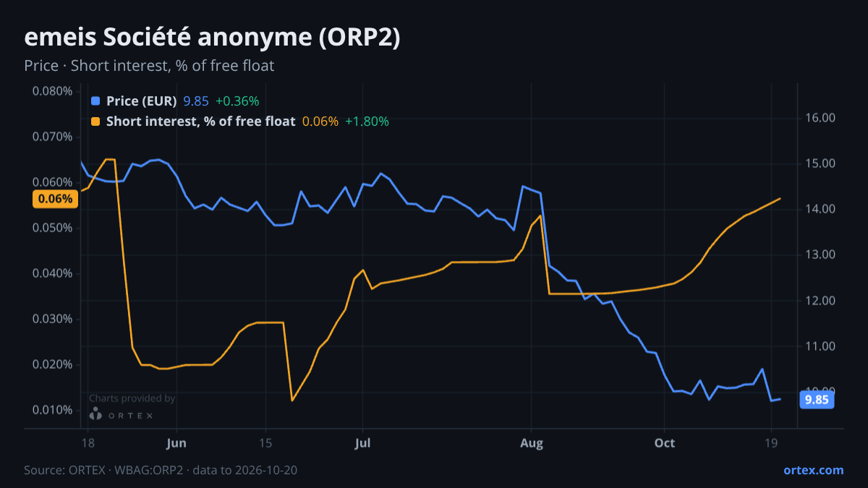868x488 pixels.
Task: Click the legend short interest value 0.06%
Action: (x=320, y=121)
